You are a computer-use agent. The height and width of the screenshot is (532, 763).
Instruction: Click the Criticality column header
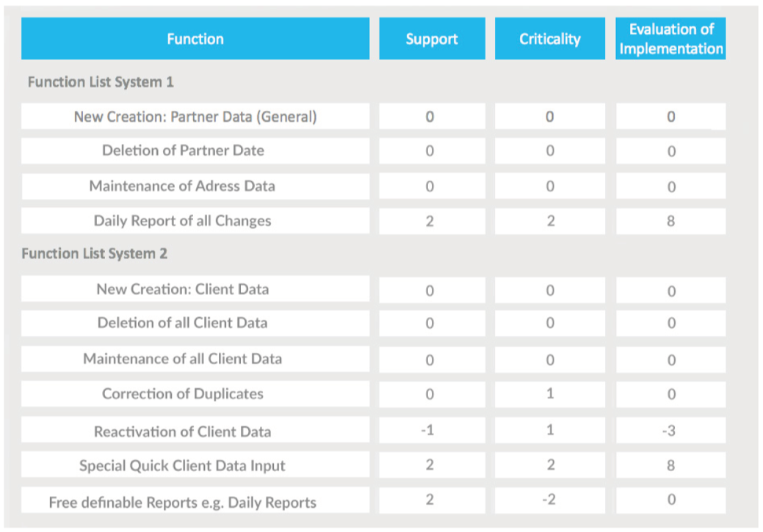point(549,38)
